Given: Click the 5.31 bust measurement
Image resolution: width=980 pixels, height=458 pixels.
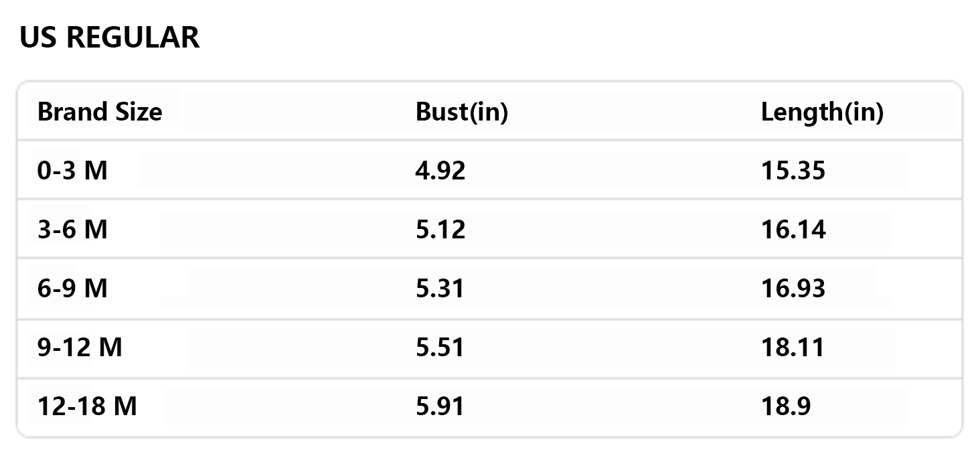Looking at the screenshot, I should (440, 289).
